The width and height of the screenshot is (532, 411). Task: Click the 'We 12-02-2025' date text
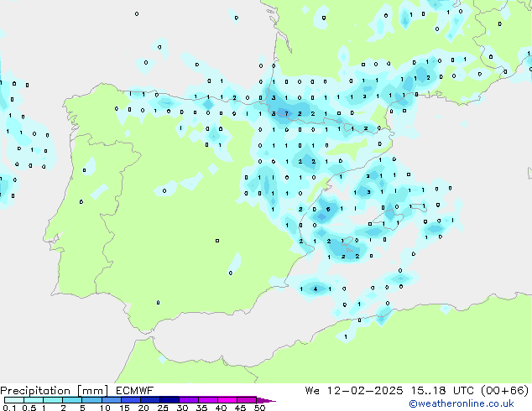click(354, 390)
